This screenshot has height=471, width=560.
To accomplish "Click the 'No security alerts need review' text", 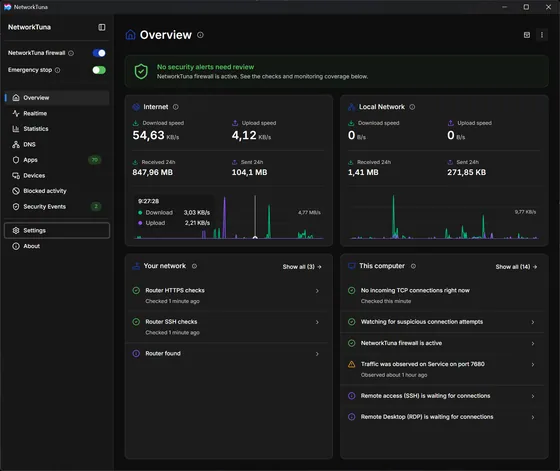I will [x=205, y=67].
